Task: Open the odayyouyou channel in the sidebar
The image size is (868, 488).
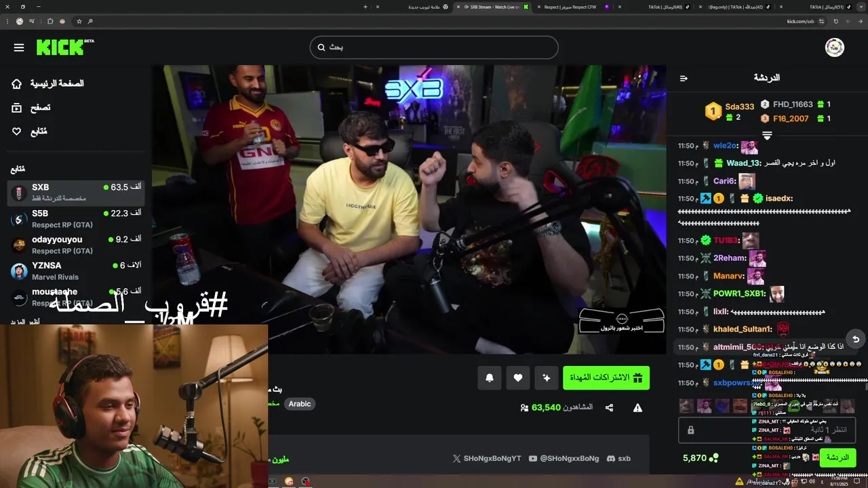Action: pyautogui.click(x=76, y=245)
